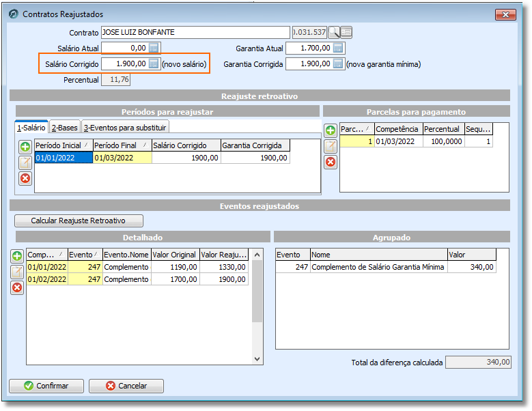Sort by Período Inicial column header

64,145
